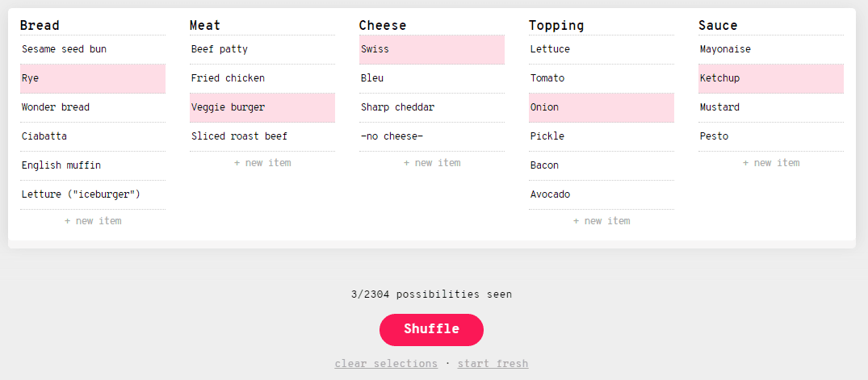868x380 pixels.
Task: Choose Bacon topping
Action: (x=602, y=165)
